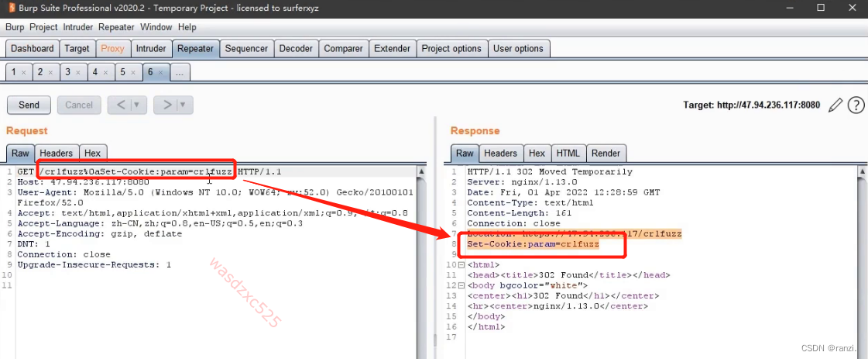Show the request Hex view
Image resolution: width=868 pixels, height=359 pixels.
92,153
